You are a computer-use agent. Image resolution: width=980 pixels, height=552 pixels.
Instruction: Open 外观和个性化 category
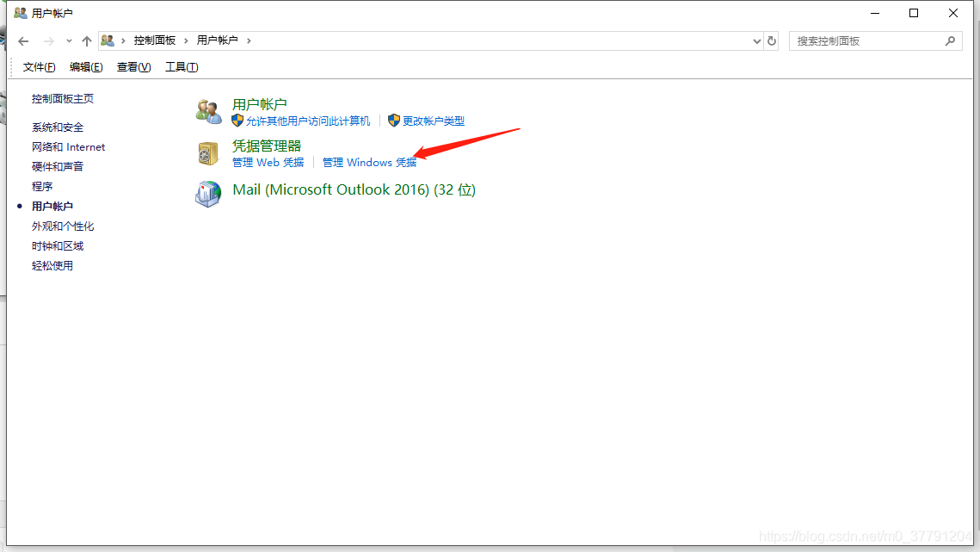63,226
